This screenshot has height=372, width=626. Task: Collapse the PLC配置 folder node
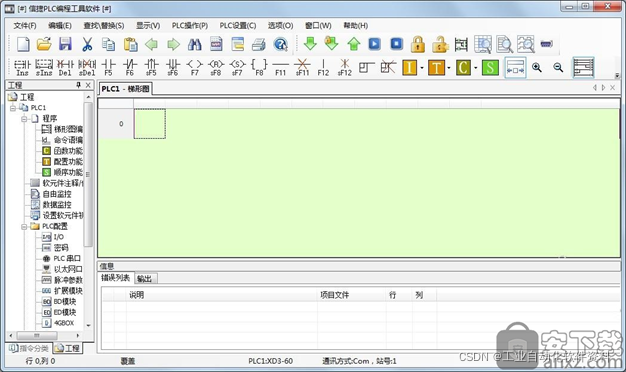[24, 226]
